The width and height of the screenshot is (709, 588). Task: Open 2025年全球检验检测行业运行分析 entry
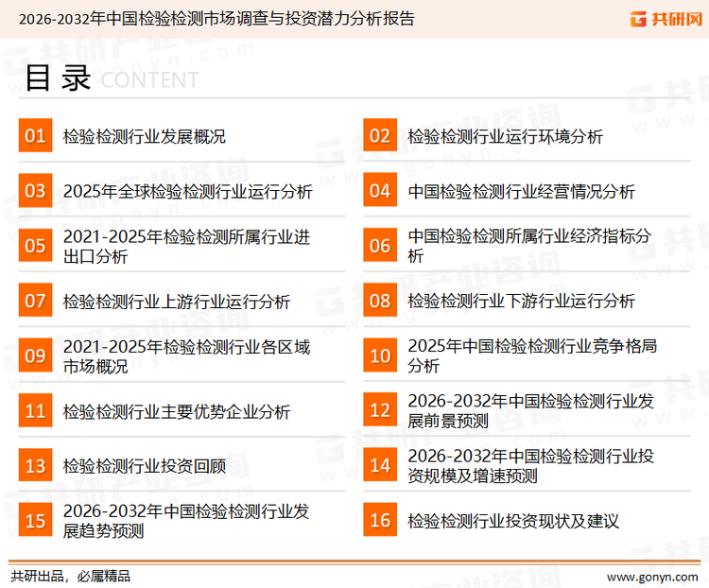[x=187, y=192]
